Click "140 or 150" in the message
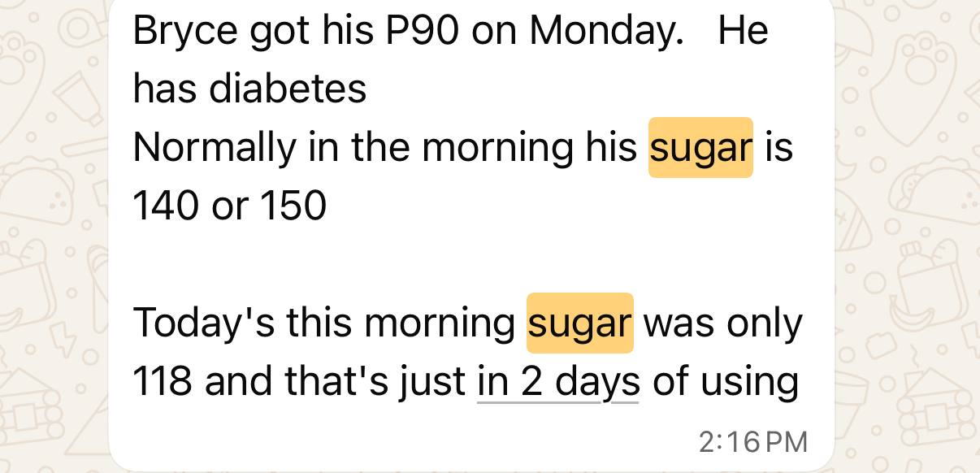980x473 pixels. point(229,206)
